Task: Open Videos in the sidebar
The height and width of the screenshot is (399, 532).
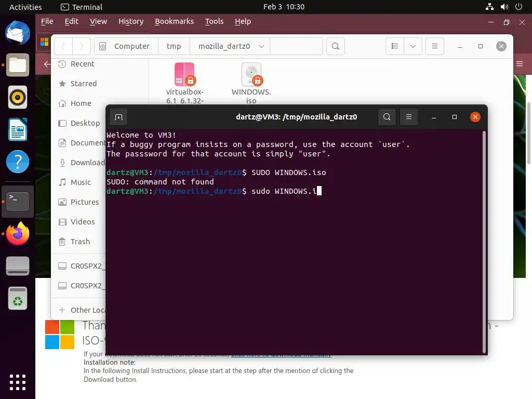Action: tap(82, 221)
